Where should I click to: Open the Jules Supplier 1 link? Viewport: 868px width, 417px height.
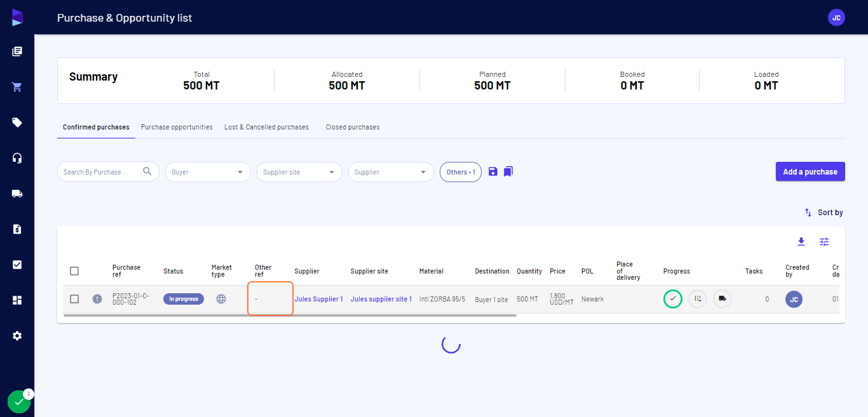pos(318,299)
